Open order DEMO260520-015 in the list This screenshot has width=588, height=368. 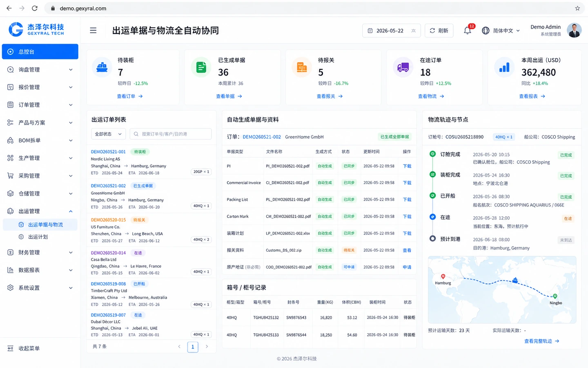pos(109,220)
